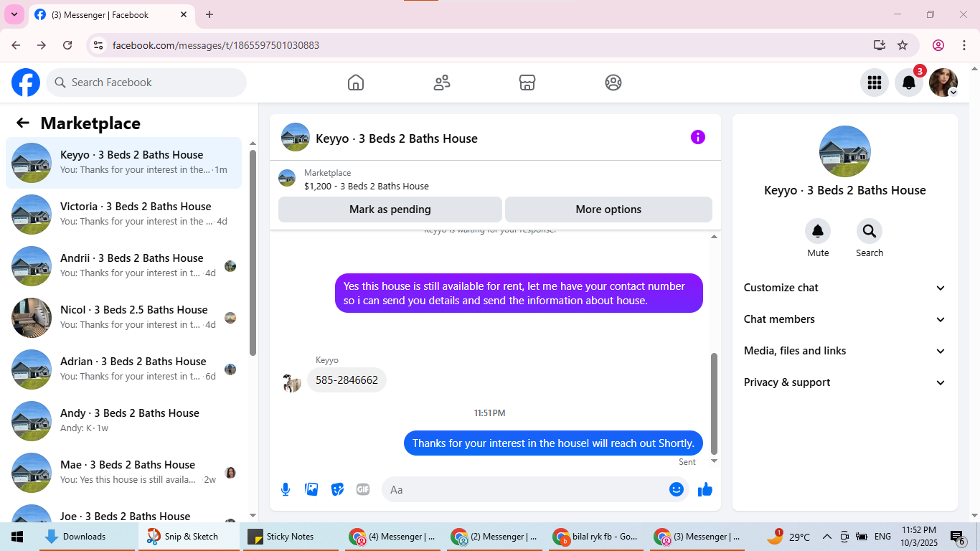
Task: Click More options button
Action: click(608, 209)
